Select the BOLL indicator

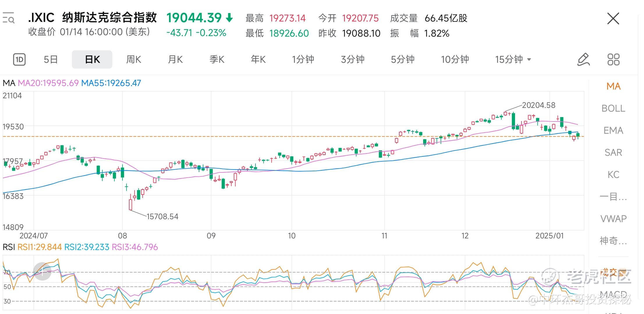(613, 108)
